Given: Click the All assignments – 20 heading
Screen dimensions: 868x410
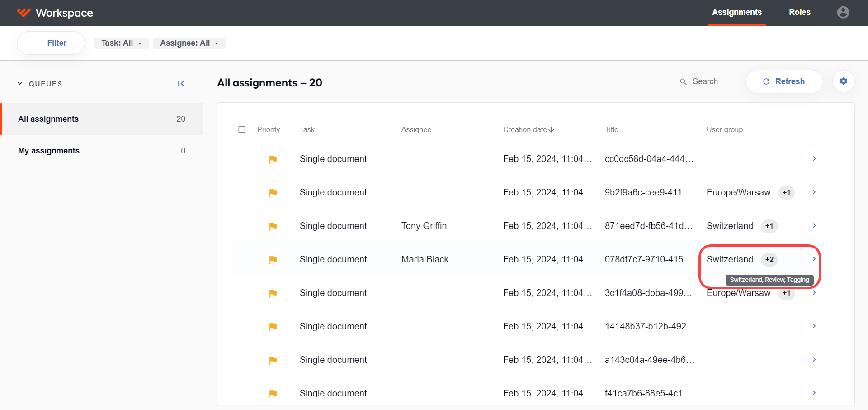Looking at the screenshot, I should tap(270, 83).
